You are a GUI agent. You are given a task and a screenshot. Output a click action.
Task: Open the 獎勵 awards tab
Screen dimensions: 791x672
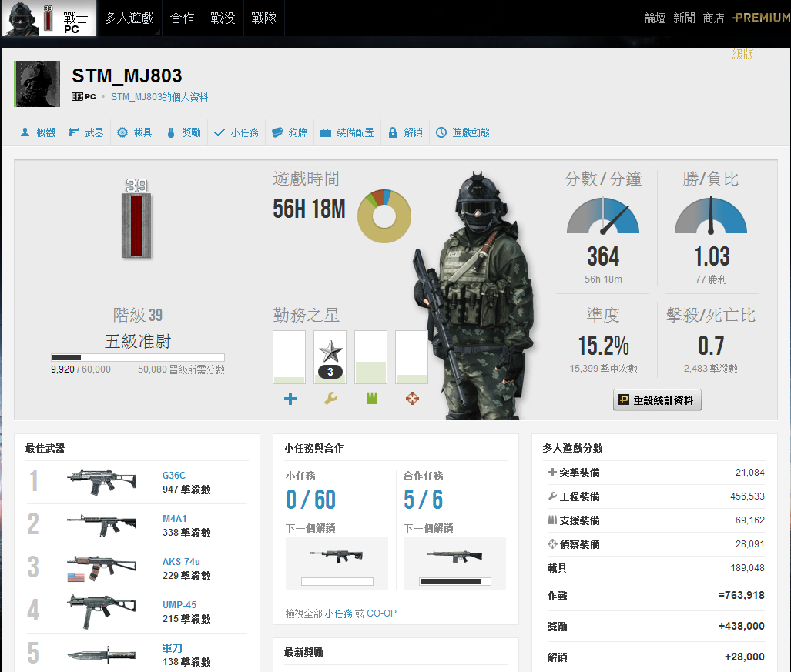click(183, 132)
